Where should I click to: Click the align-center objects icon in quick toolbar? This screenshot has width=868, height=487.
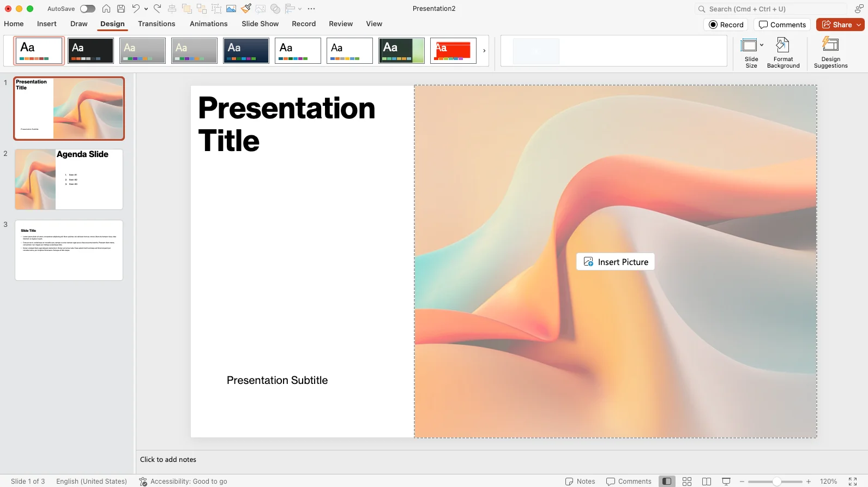172,9
